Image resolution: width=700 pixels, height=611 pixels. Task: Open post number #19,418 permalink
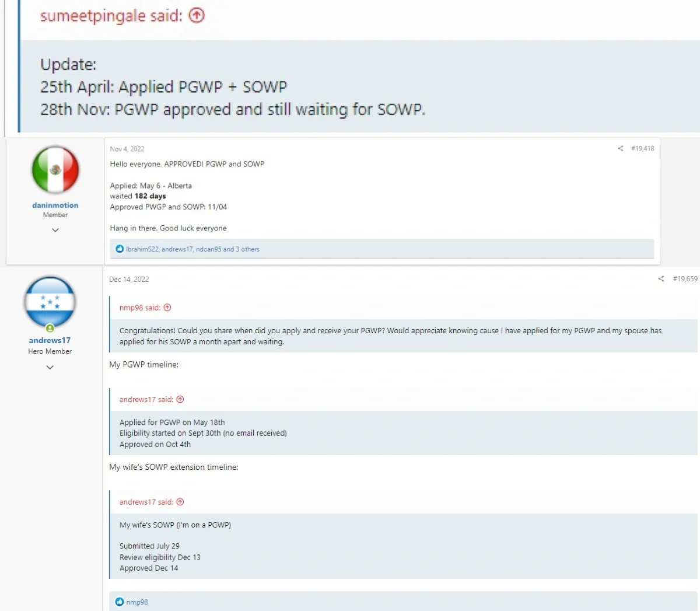(x=642, y=149)
